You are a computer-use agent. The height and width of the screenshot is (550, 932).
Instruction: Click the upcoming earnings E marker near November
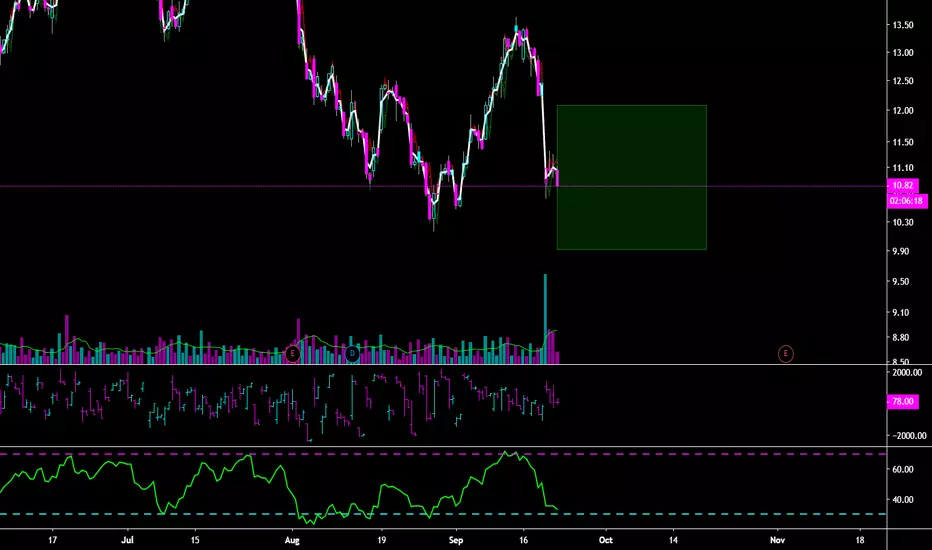click(785, 354)
